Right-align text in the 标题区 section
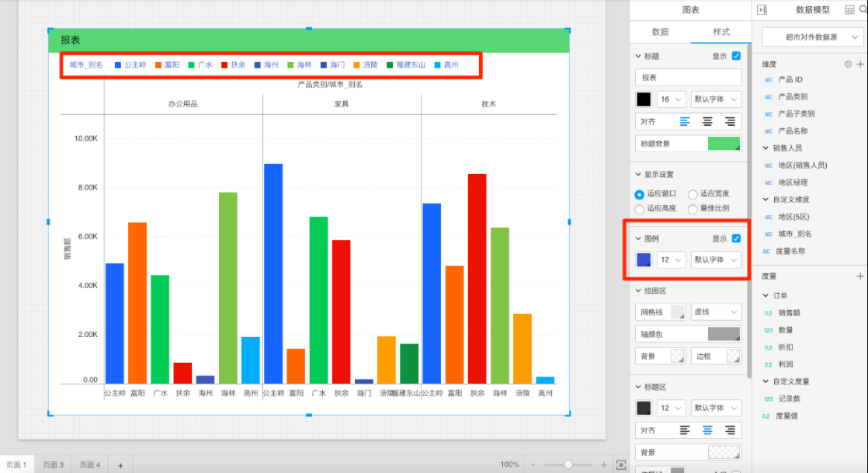The width and height of the screenshot is (868, 473). [730, 430]
